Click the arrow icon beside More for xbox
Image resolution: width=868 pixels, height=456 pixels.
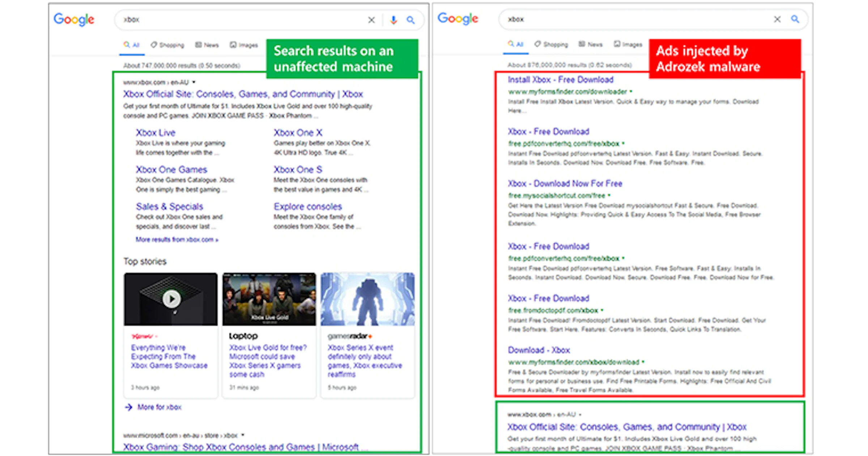(x=128, y=408)
